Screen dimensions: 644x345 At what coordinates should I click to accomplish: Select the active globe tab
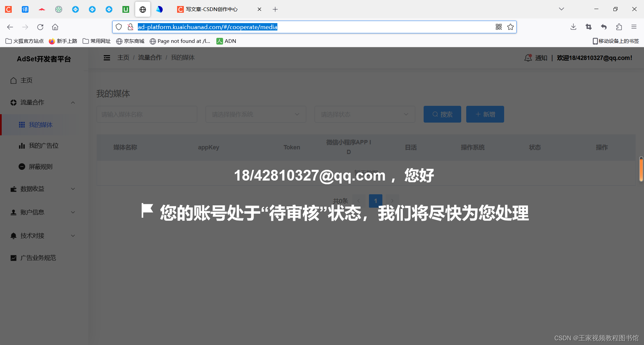pos(143,9)
